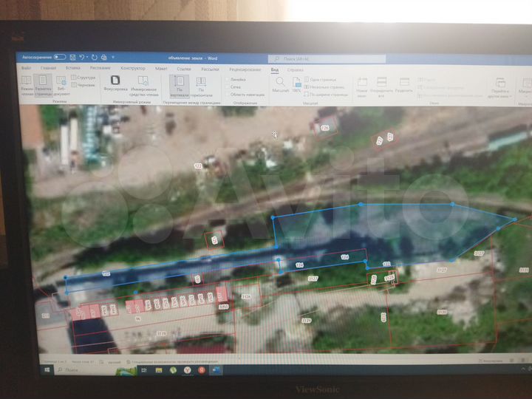
Task: Open the Файл tab
Action: tap(27, 68)
